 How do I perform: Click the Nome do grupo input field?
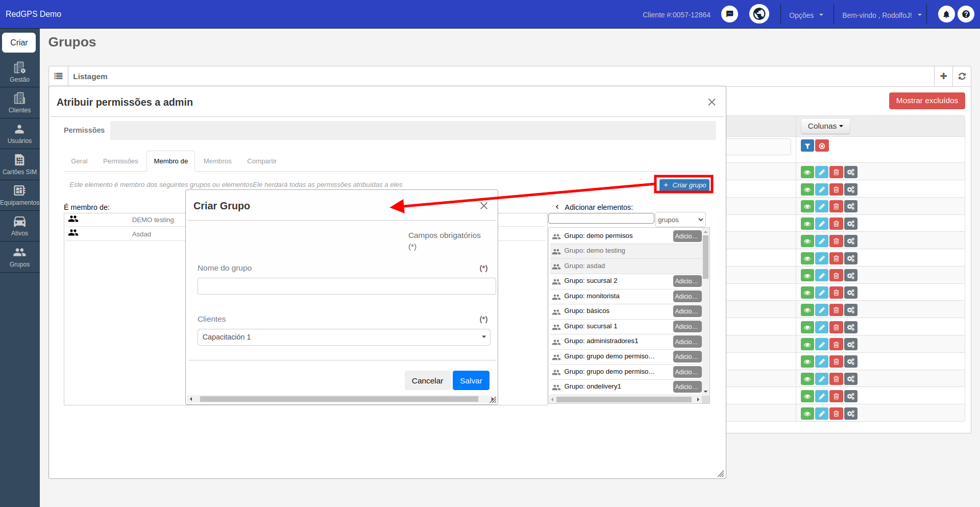click(x=347, y=286)
